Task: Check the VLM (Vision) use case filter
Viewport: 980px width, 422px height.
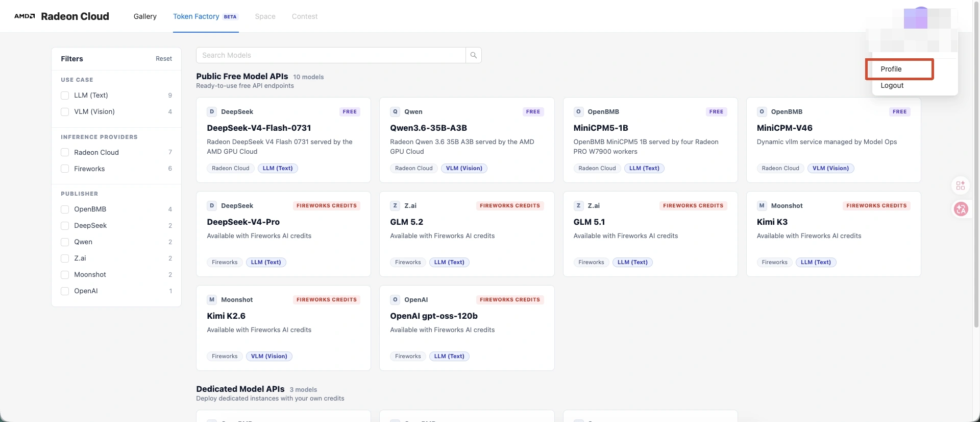Action: pos(65,112)
